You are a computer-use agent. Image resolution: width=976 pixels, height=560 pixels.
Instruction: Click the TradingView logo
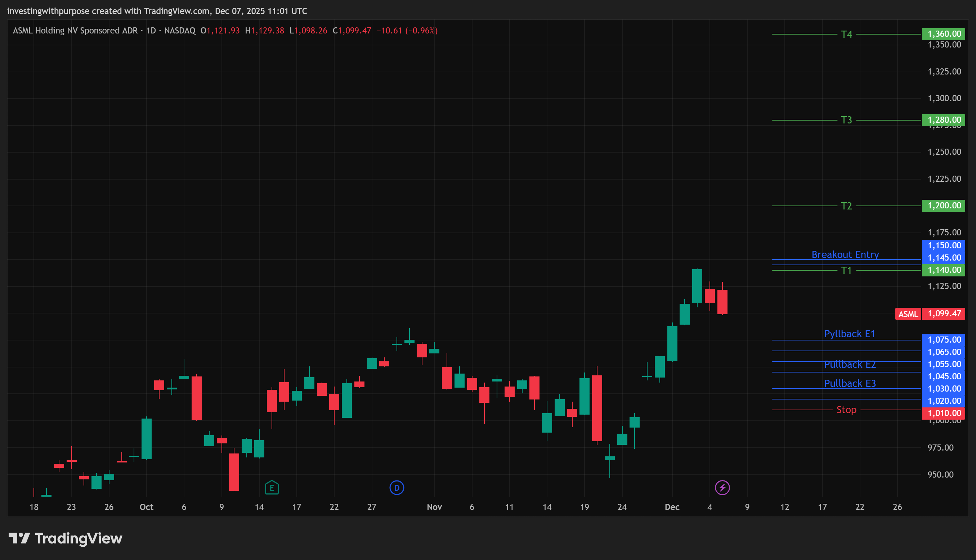tap(66, 538)
